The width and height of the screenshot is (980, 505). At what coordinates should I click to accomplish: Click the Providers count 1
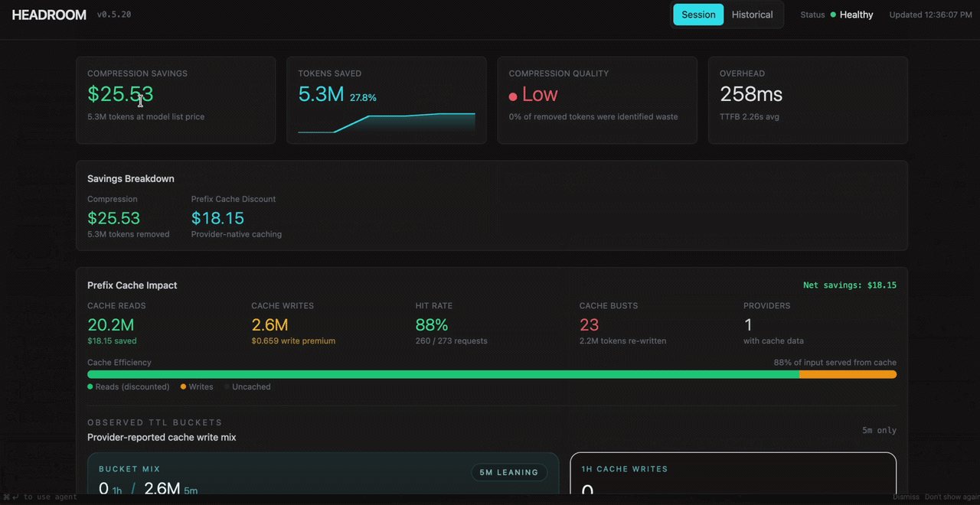click(748, 325)
